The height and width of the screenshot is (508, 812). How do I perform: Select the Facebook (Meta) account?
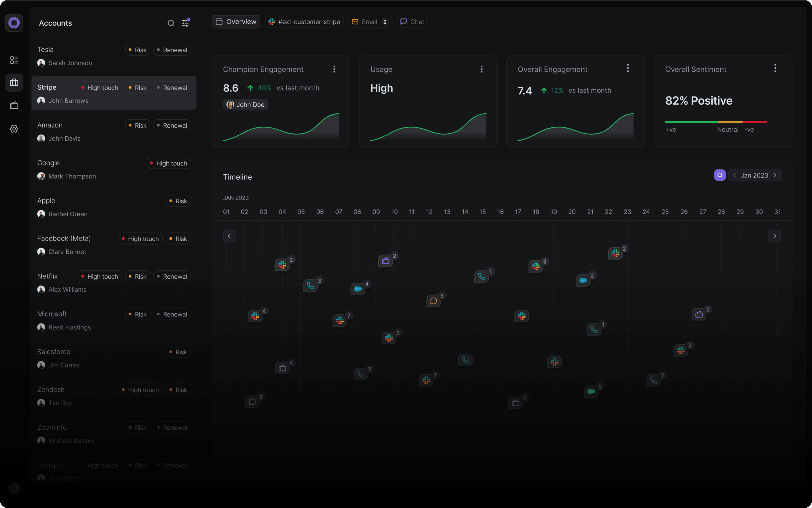[x=114, y=245]
